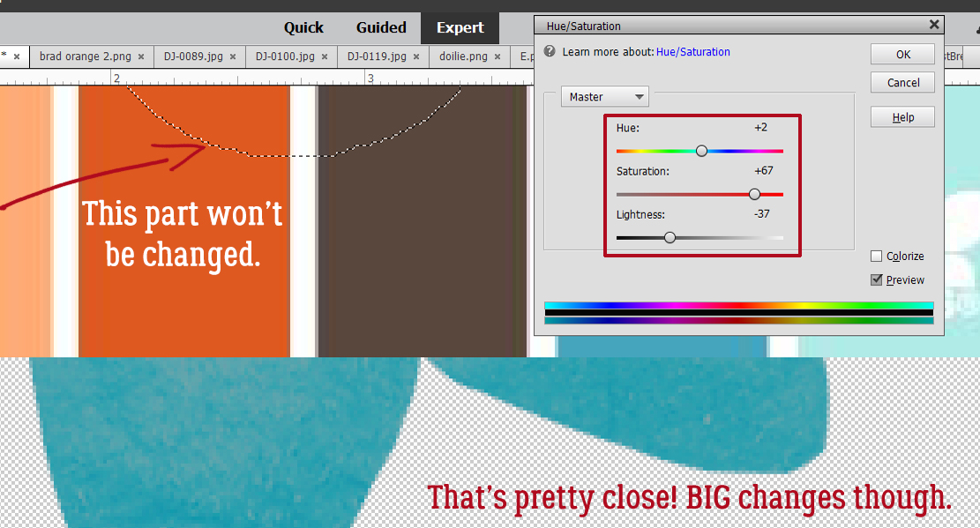Click the upper rainbow color bar
The width and height of the screenshot is (980, 528).
[739, 306]
